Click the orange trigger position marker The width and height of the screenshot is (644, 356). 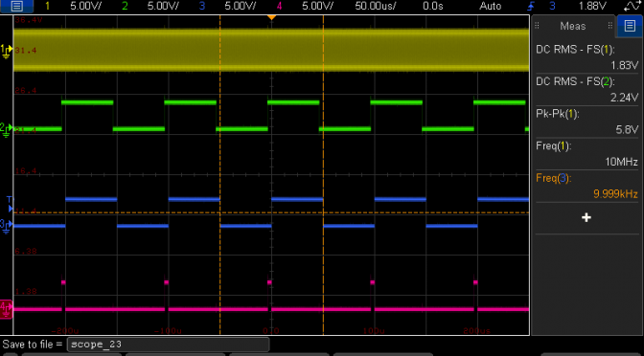[x=271, y=17]
